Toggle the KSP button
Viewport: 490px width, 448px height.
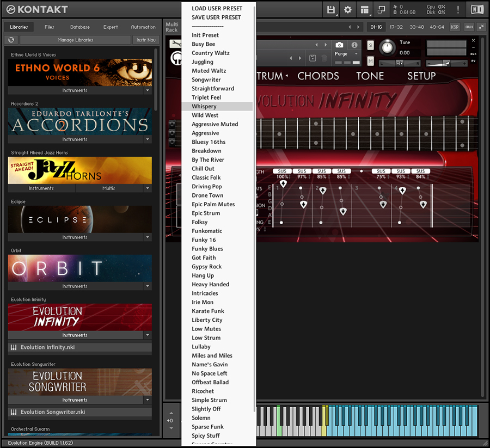[455, 27]
